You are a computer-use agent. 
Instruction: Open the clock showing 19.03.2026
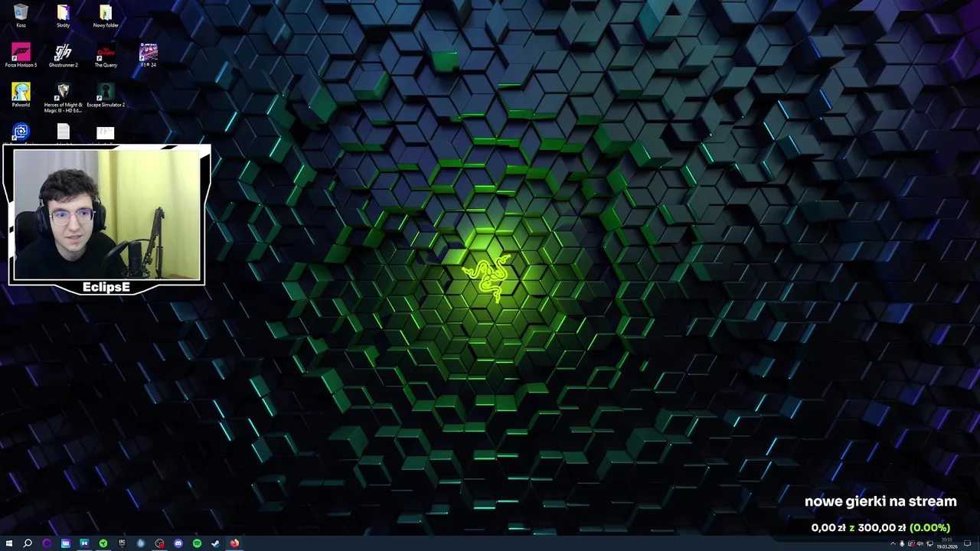(x=947, y=543)
